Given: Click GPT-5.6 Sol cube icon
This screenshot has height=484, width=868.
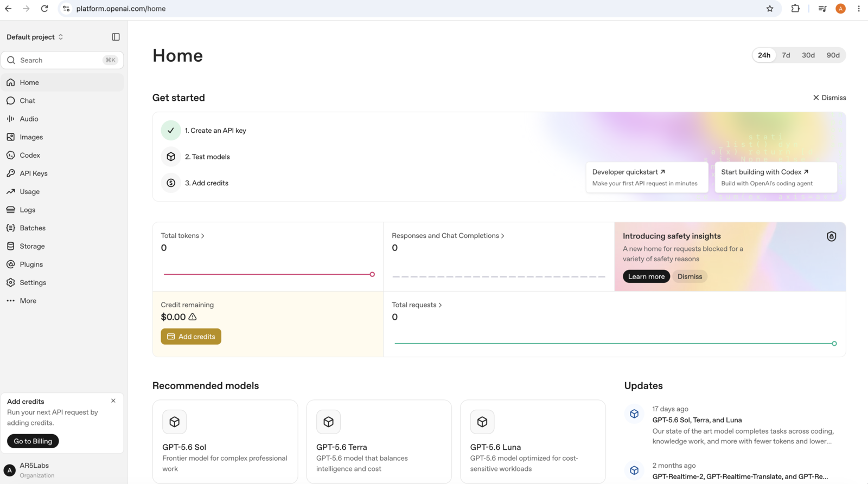Looking at the screenshot, I should click(175, 422).
